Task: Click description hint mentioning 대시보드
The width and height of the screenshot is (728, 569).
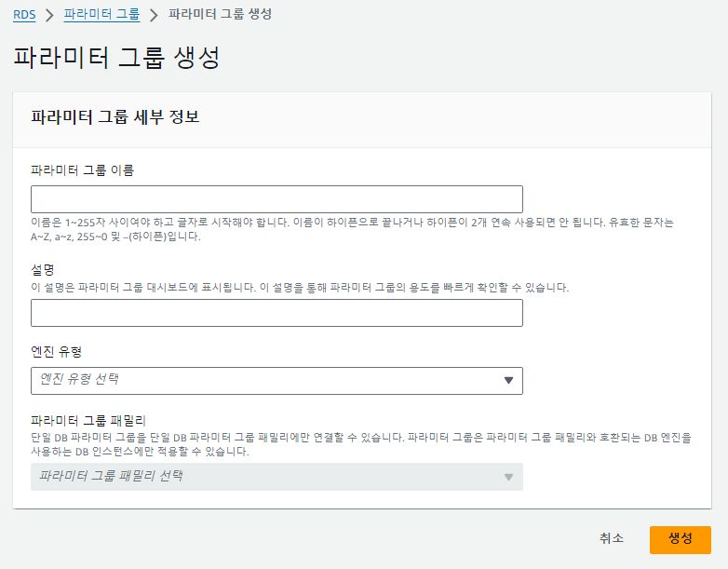Action: (300, 288)
